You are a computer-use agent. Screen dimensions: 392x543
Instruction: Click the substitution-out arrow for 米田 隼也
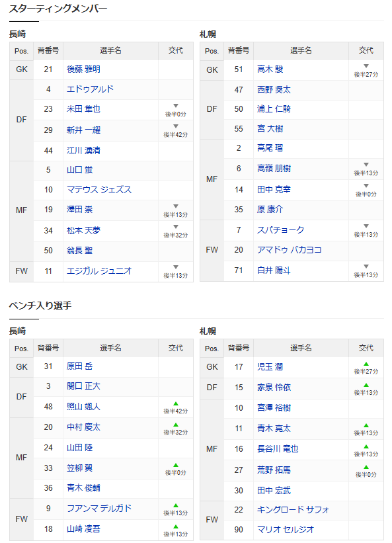(176, 106)
